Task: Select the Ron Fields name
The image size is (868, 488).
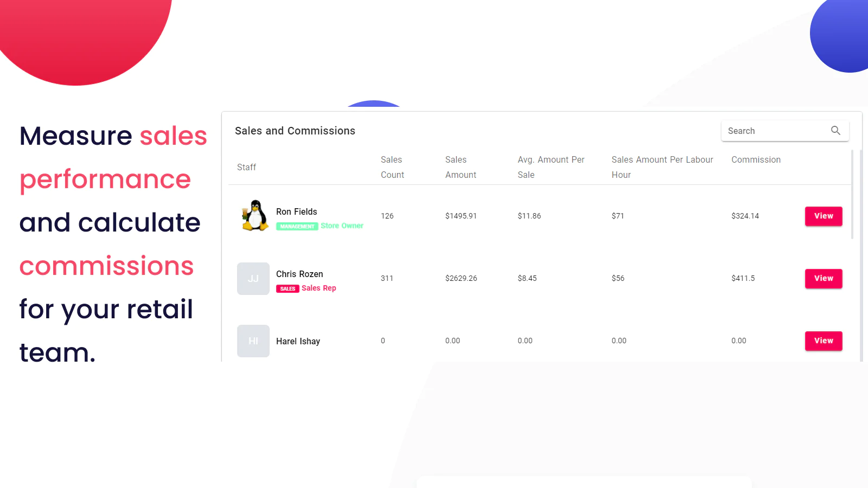Action: (x=296, y=211)
